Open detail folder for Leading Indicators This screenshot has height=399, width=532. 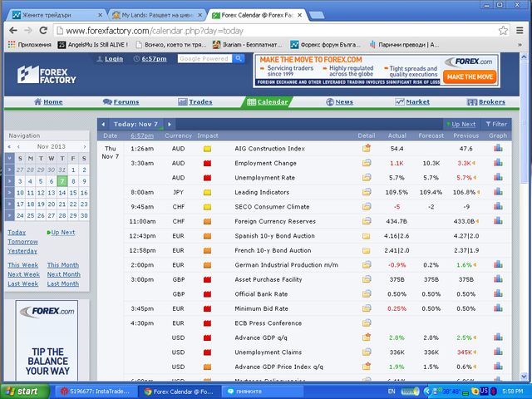(366, 192)
